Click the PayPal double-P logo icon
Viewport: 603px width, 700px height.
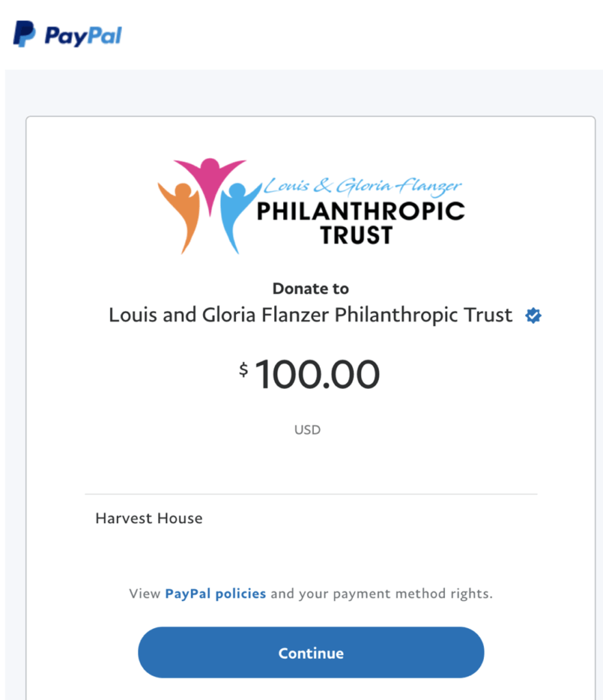(24, 33)
